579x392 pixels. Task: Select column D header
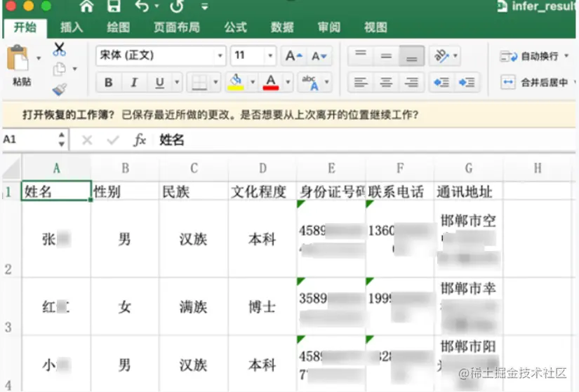tap(262, 168)
